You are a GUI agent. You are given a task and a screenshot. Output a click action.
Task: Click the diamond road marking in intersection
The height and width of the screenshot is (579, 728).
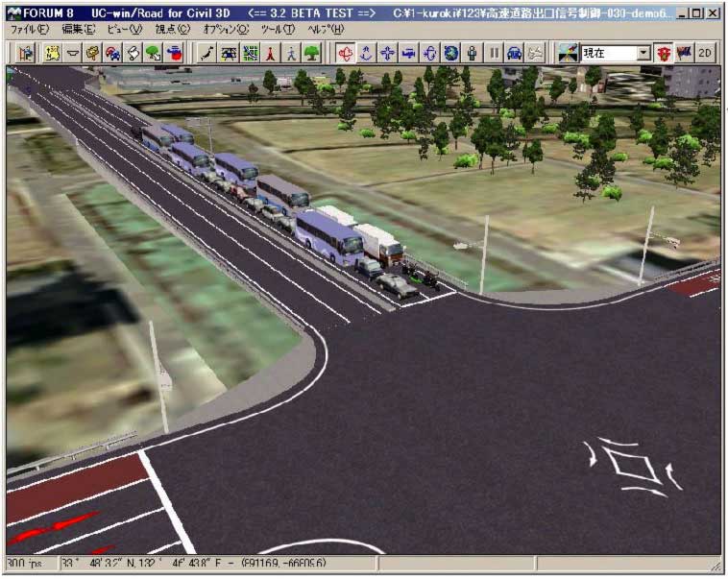pos(635,466)
